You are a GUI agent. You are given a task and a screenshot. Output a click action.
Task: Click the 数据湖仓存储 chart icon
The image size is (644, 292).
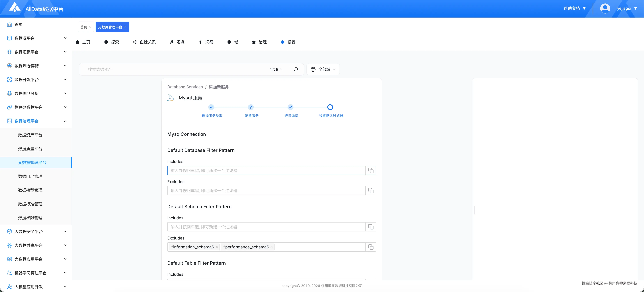tap(9, 66)
